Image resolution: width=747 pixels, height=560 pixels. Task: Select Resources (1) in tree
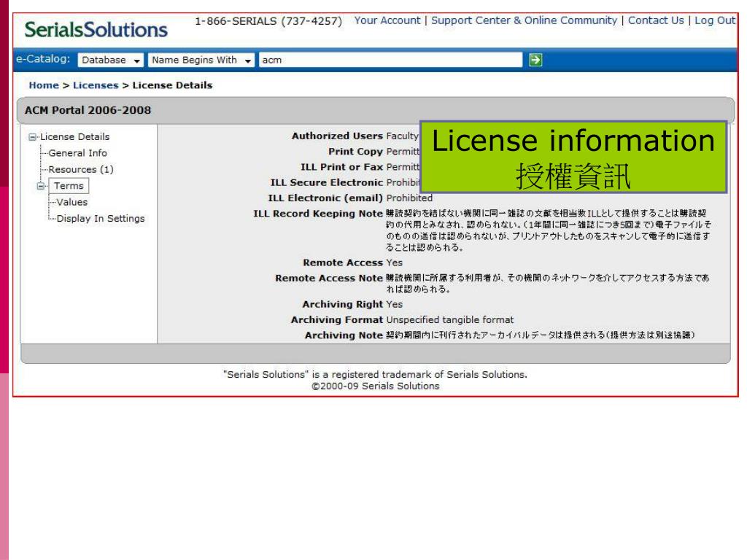[x=81, y=169]
